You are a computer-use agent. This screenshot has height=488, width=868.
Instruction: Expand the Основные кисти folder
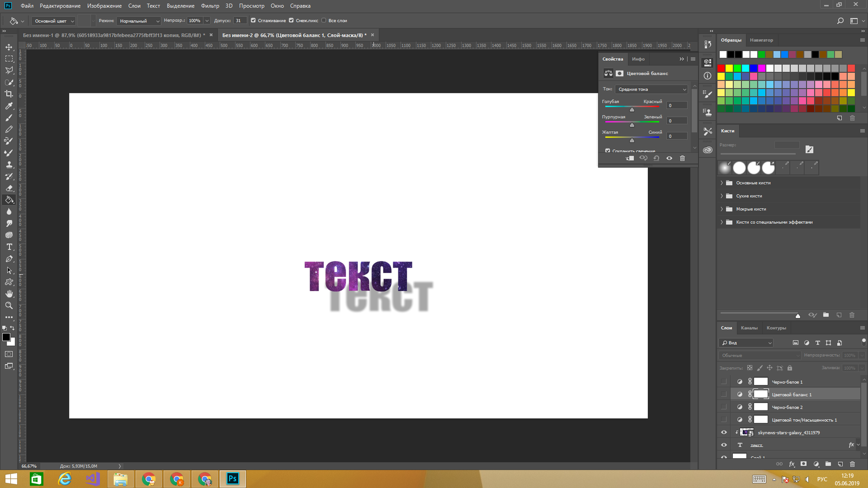pos(722,183)
